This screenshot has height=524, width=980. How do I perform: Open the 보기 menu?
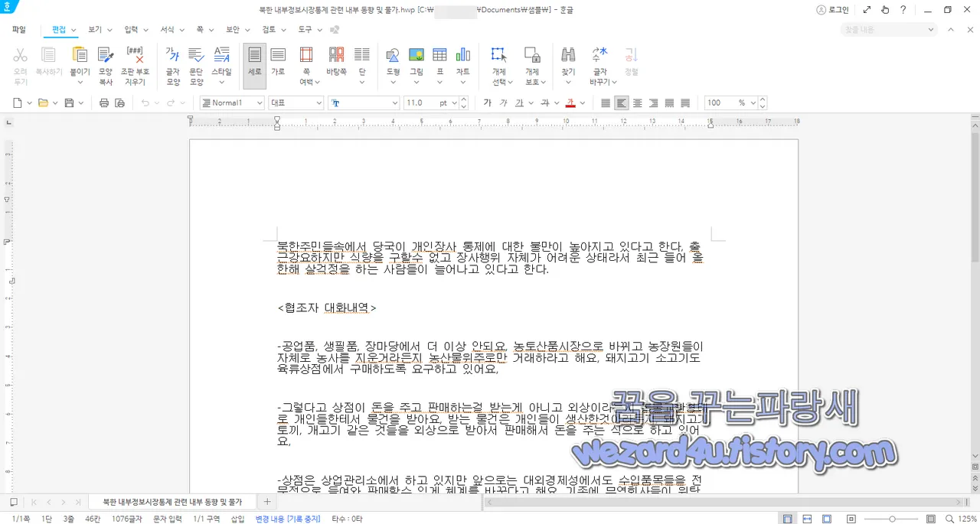pos(100,29)
